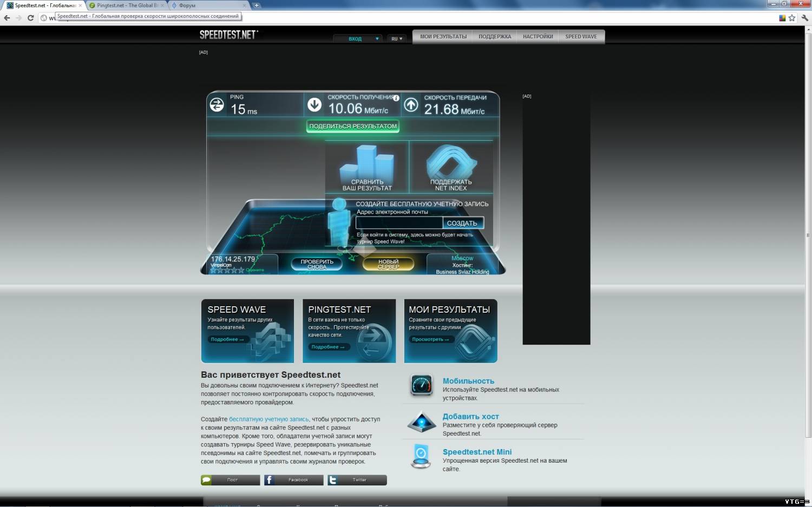This screenshot has width=812, height=507.
Task: Open the Мои результаты menu item
Action: [443, 37]
